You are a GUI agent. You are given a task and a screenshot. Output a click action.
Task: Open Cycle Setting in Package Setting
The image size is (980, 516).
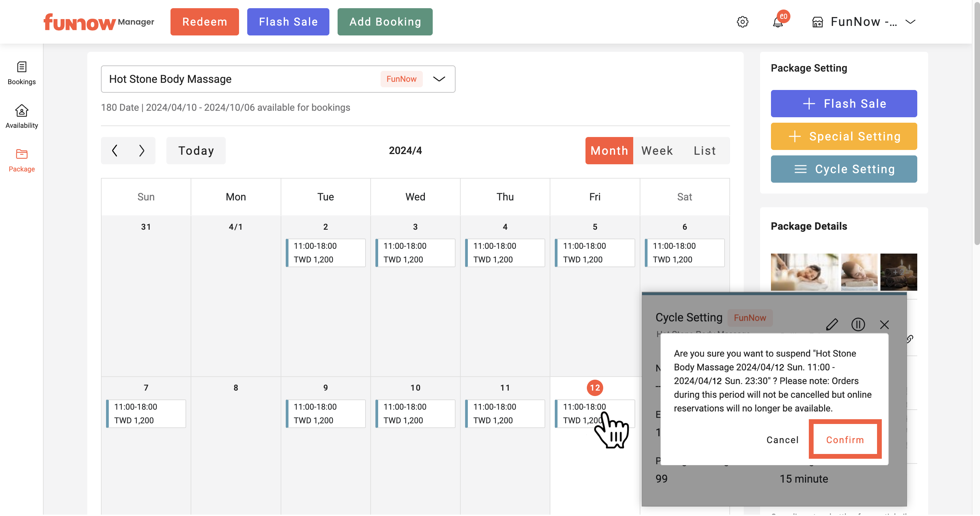pos(844,169)
